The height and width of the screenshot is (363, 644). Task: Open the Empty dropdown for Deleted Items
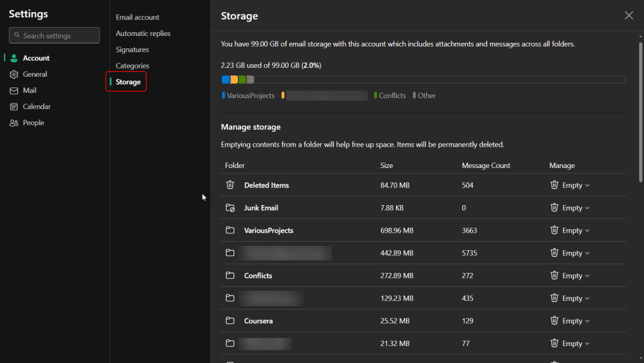(570, 186)
